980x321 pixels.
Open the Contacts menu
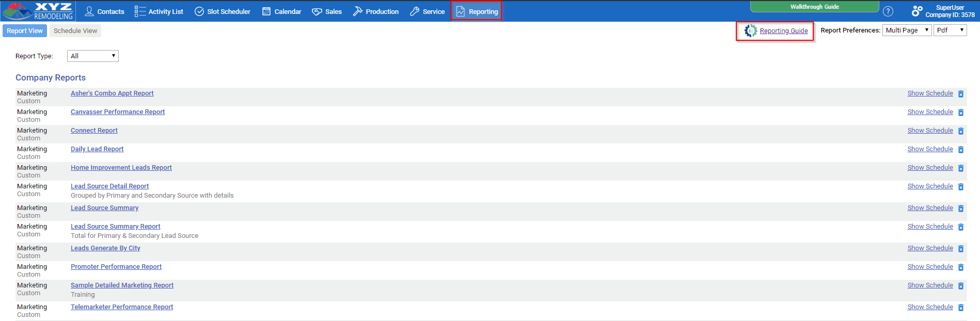point(104,11)
